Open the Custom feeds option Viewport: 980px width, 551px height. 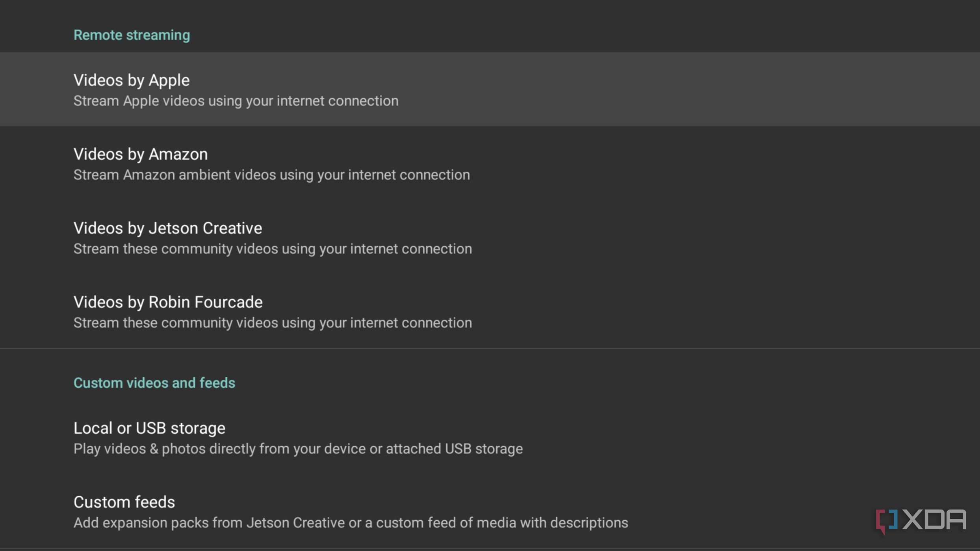coord(490,511)
